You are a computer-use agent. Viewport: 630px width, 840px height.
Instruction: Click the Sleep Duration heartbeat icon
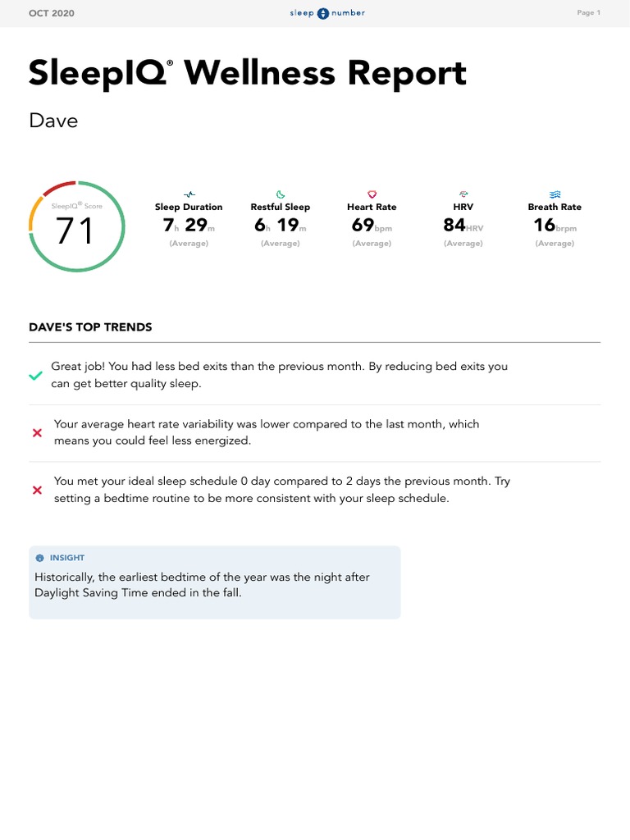[x=189, y=194]
